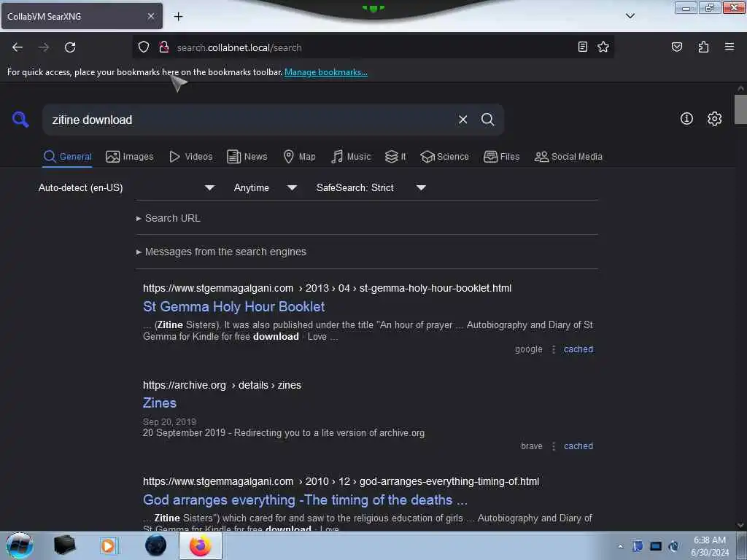Go back with the browser back arrow
Viewport: 747px width, 560px height.
(x=18, y=47)
